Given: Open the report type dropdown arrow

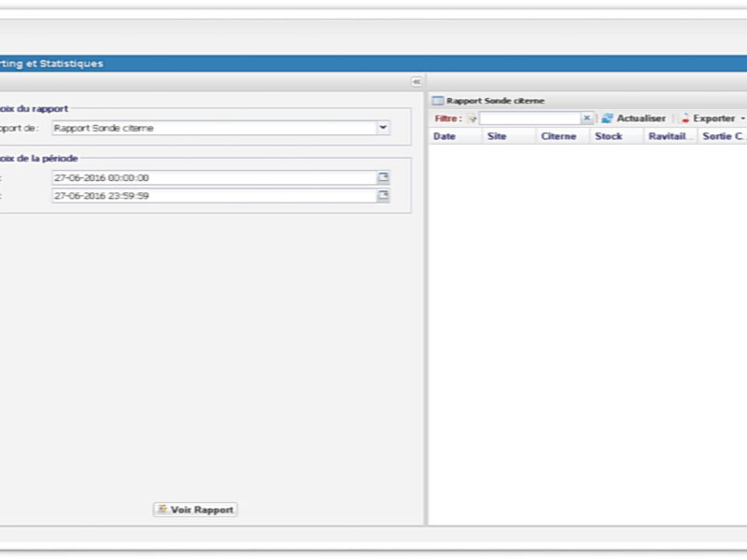Looking at the screenshot, I should 383,128.
